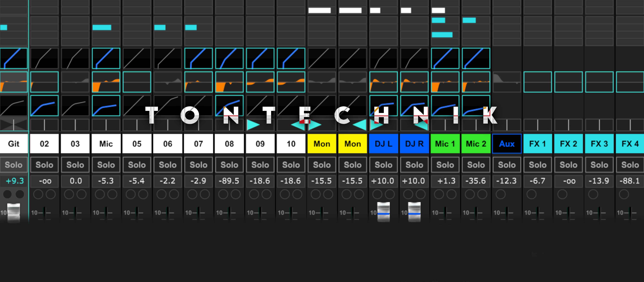Open the EQ graph on DJ L channel
Image resolution: width=644 pixels, height=282 pixels.
click(x=384, y=82)
